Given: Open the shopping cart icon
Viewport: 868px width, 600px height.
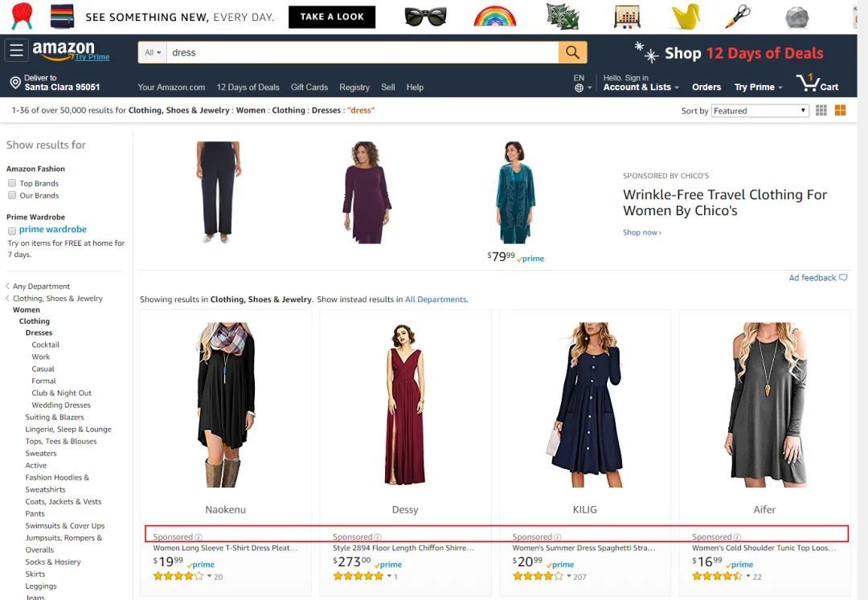Looking at the screenshot, I should point(808,83).
